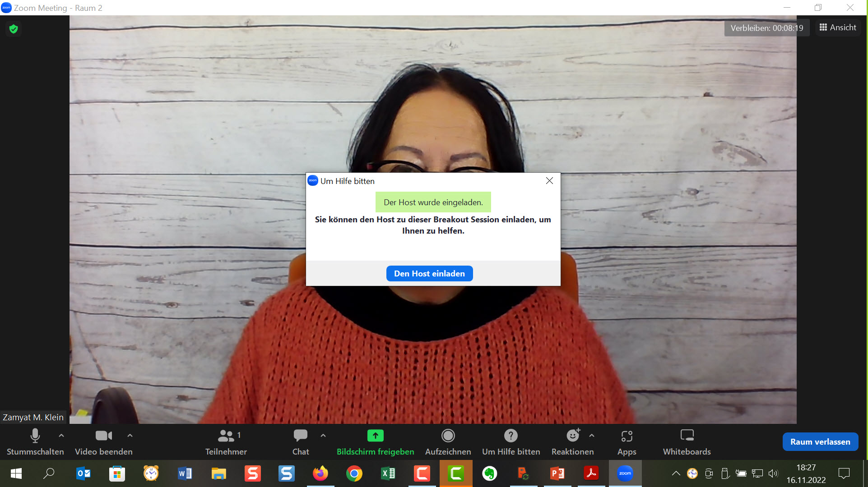This screenshot has width=868, height=487.
Task: Start Bildschirm freigeben screen sharing
Action: (375, 441)
